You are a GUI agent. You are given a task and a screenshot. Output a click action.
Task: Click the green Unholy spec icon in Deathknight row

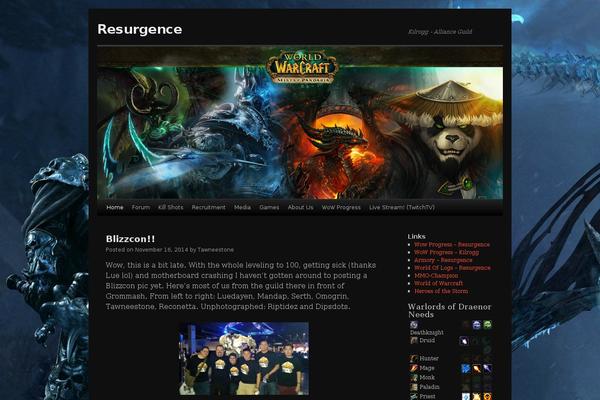pyautogui.click(x=488, y=325)
